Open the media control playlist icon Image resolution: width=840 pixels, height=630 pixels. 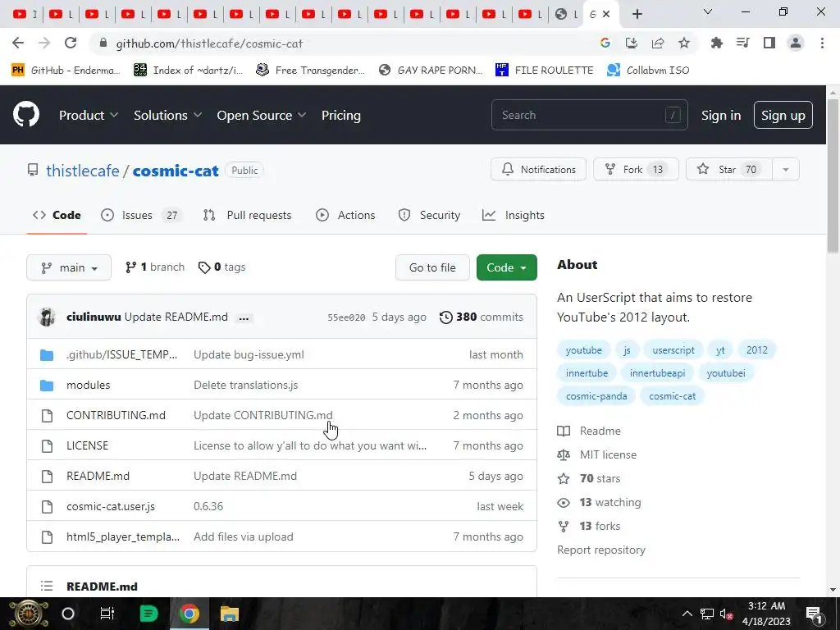pos(743,43)
